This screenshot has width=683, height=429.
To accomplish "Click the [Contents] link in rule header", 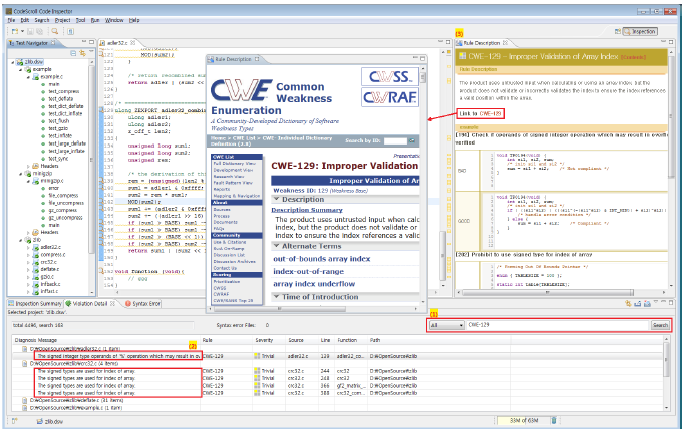I will coord(633,57).
